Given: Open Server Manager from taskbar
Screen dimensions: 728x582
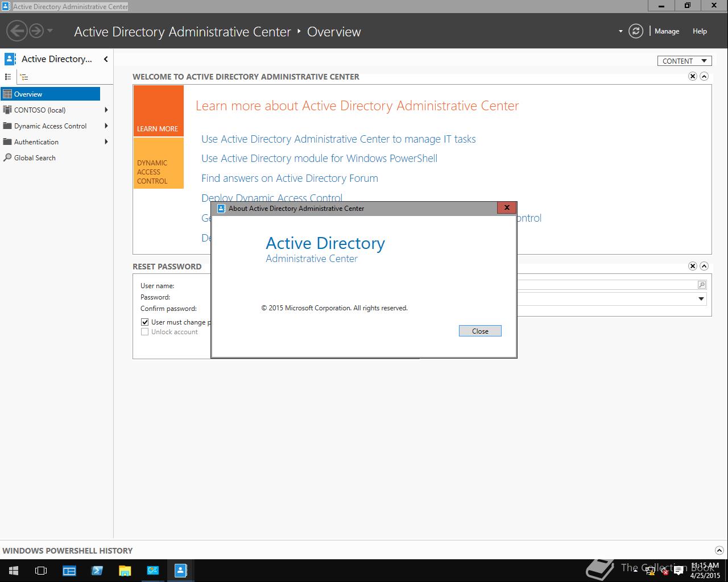Looking at the screenshot, I should pyautogui.click(x=69, y=571).
